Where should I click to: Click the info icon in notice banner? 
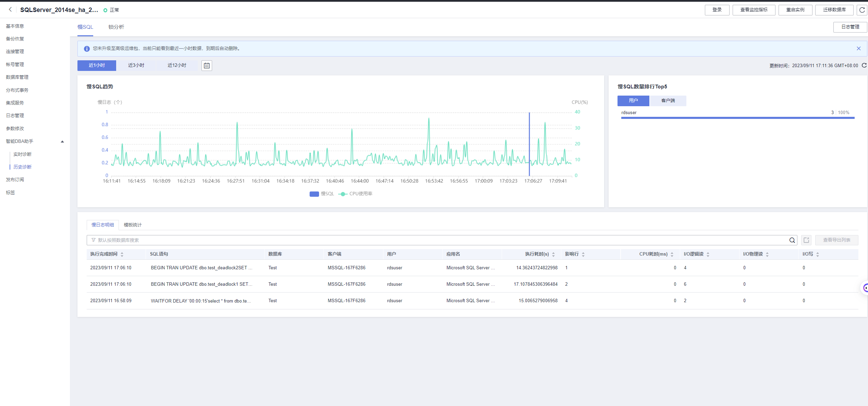click(87, 49)
